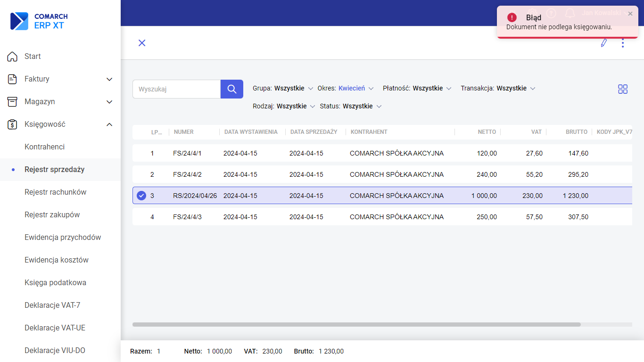Click the pencil edit icon
Image resolution: width=644 pixels, height=362 pixels.
pos(603,43)
